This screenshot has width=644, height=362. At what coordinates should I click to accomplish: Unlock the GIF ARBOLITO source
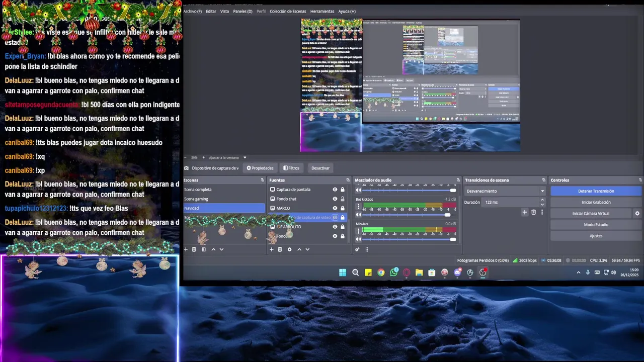[343, 227]
